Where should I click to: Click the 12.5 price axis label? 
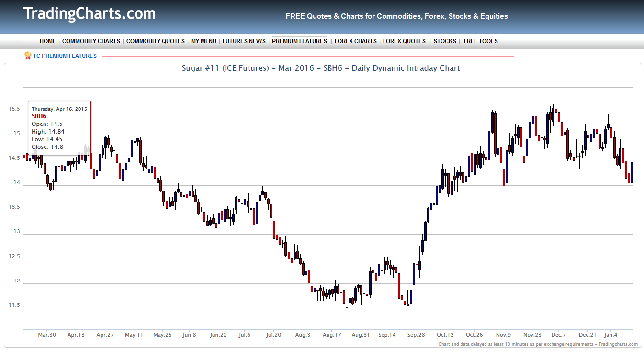pyautogui.click(x=14, y=257)
